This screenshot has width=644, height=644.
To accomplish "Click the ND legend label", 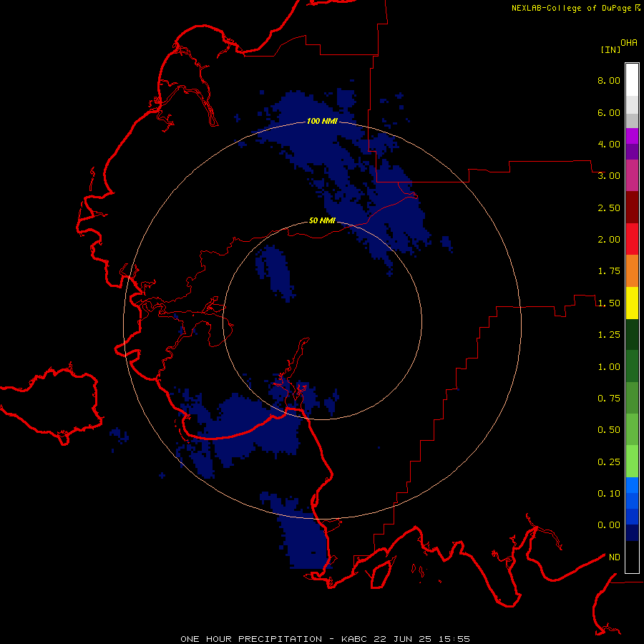I will coord(615,557).
